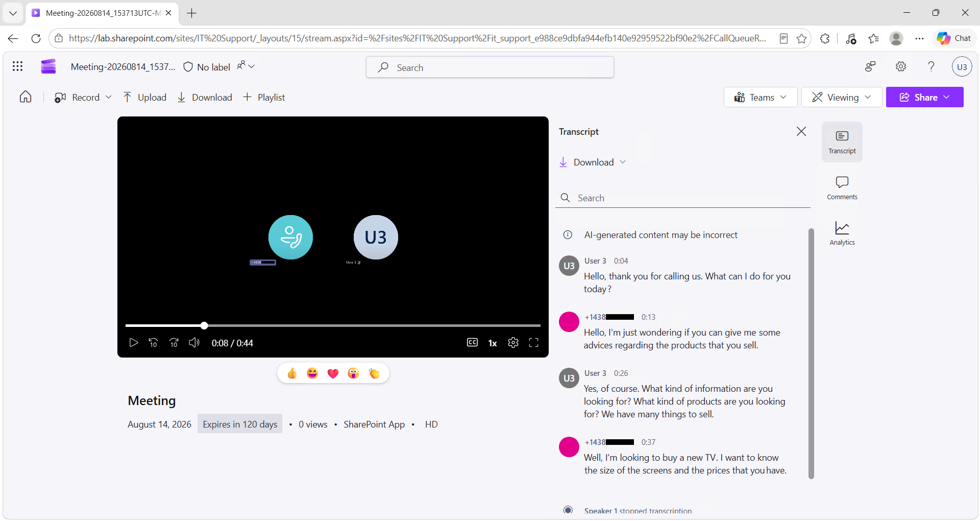980x521 pixels.
Task: Click Expires in 120 days badge
Action: [240, 424]
